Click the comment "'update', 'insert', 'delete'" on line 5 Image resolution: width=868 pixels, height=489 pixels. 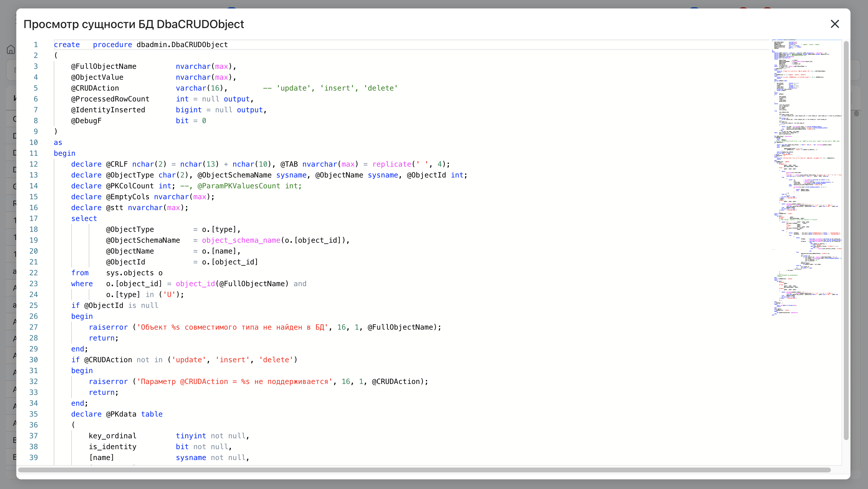coord(337,88)
